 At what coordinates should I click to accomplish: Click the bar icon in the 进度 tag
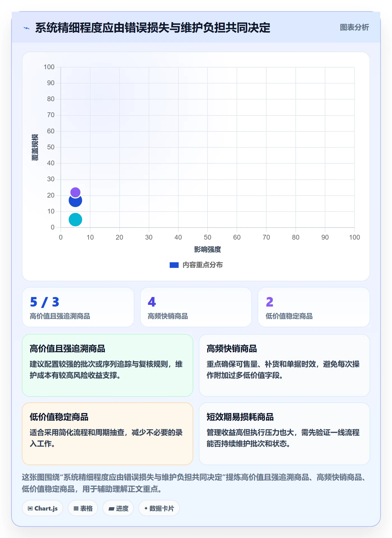(x=111, y=509)
